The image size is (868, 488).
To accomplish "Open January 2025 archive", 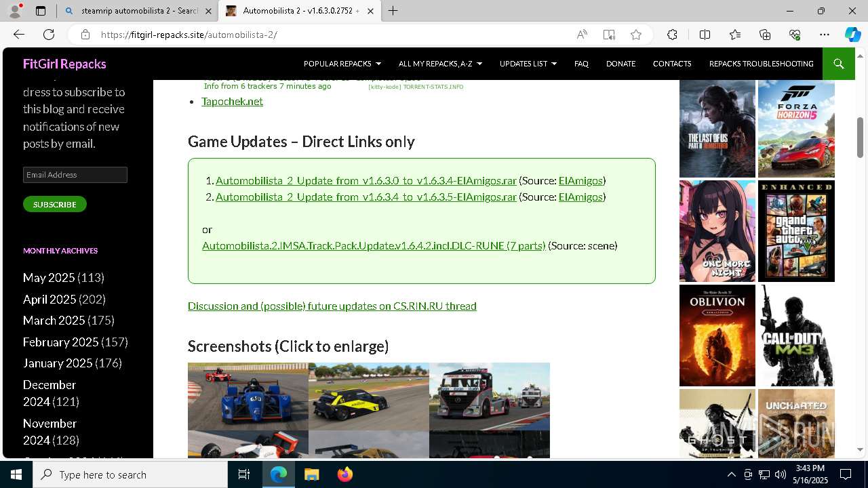I will coord(58,363).
